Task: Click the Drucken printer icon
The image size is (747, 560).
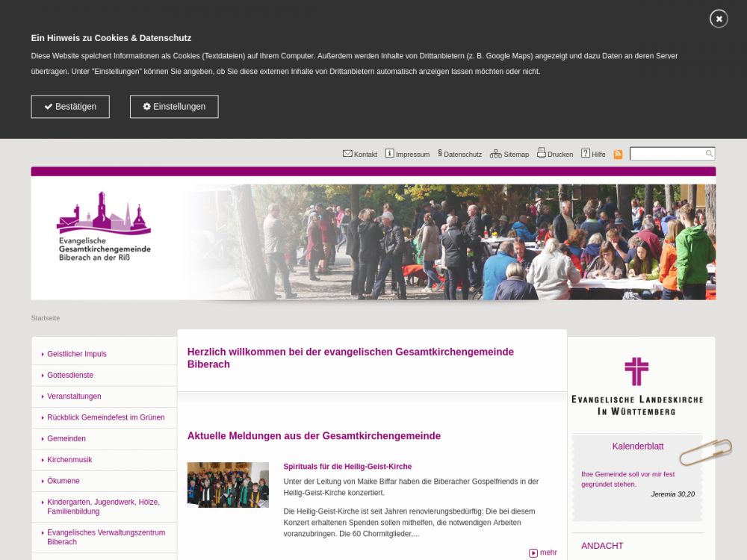Action: coord(541,153)
